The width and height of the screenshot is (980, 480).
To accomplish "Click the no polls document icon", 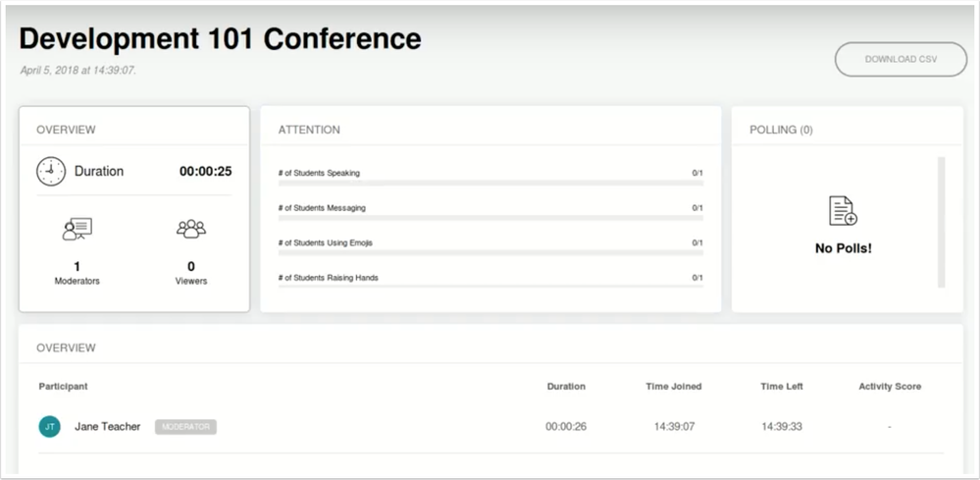I will pos(843,211).
